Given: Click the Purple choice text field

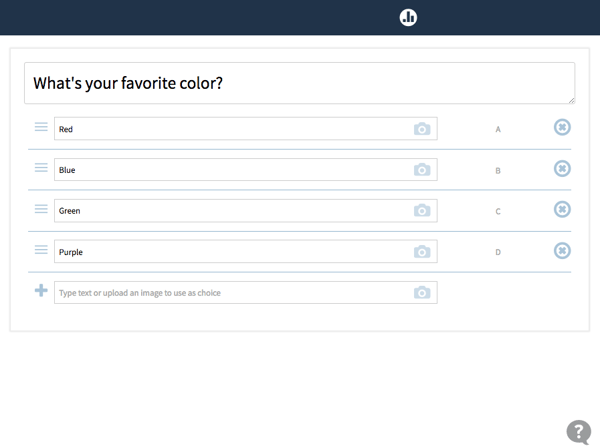Looking at the screenshot, I should (246, 252).
